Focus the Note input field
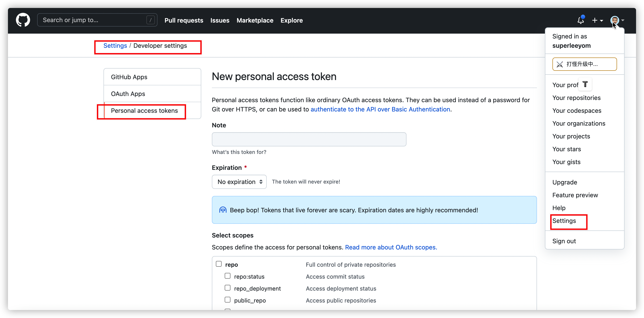The width and height of the screenshot is (644, 318). click(309, 139)
